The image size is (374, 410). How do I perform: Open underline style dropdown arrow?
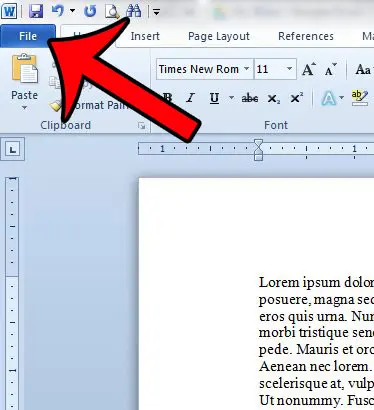pos(231,98)
